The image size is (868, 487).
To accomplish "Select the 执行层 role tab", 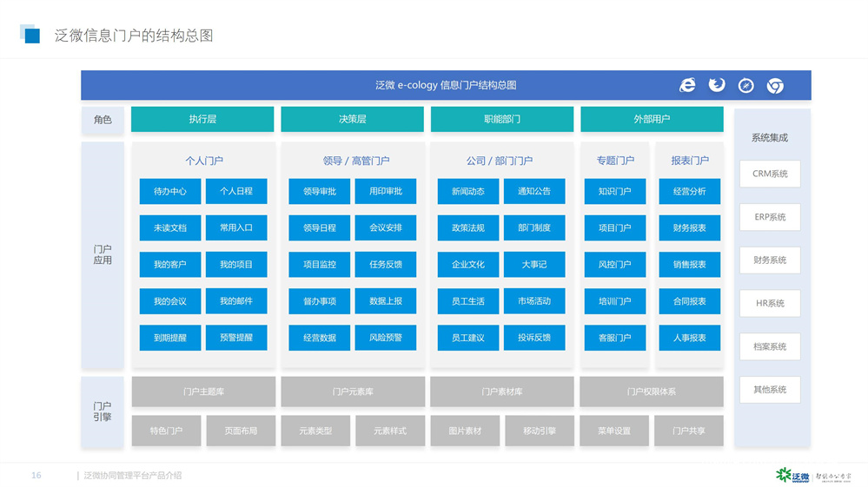I will click(x=202, y=119).
